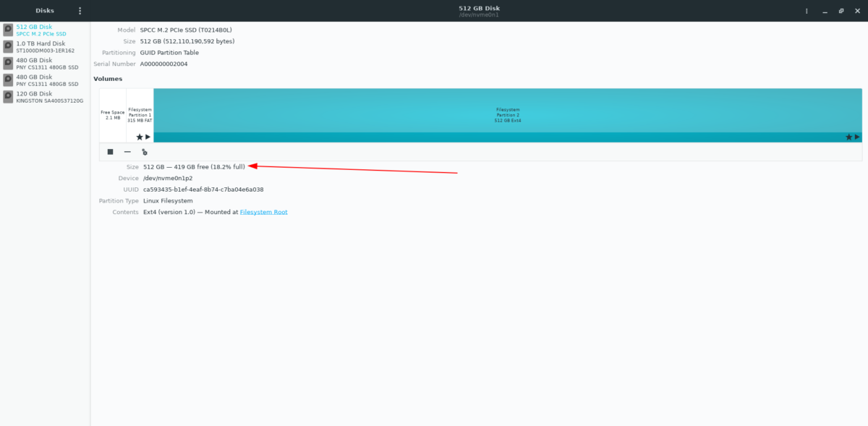Viewport: 868px width, 426px height.
Task: Click the star icon on Partition 2
Action: pos(849,137)
